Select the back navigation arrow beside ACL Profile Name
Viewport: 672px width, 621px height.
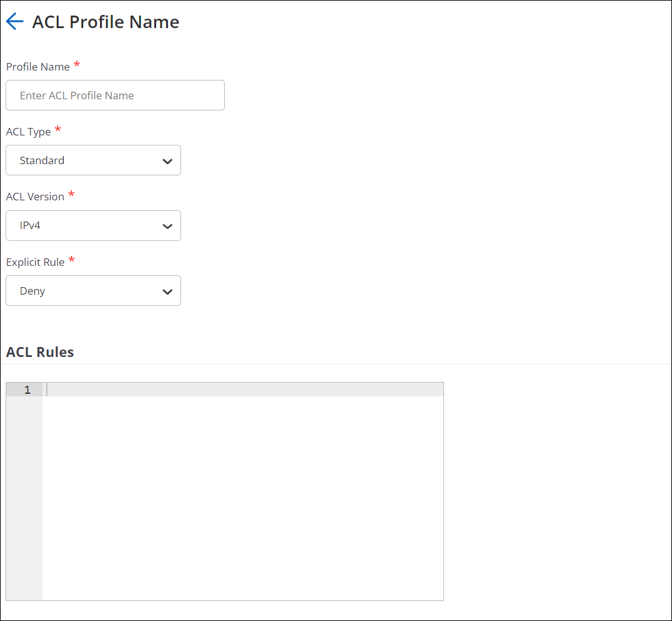coord(14,21)
